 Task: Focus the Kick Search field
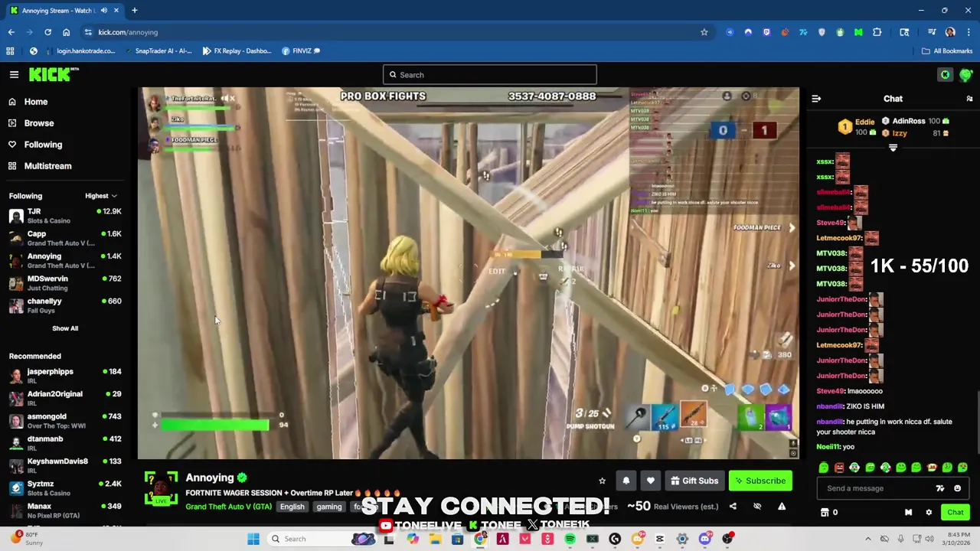pyautogui.click(x=490, y=74)
